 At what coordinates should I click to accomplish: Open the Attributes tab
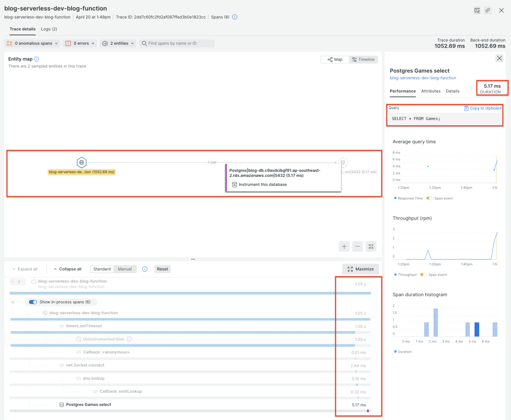click(431, 91)
